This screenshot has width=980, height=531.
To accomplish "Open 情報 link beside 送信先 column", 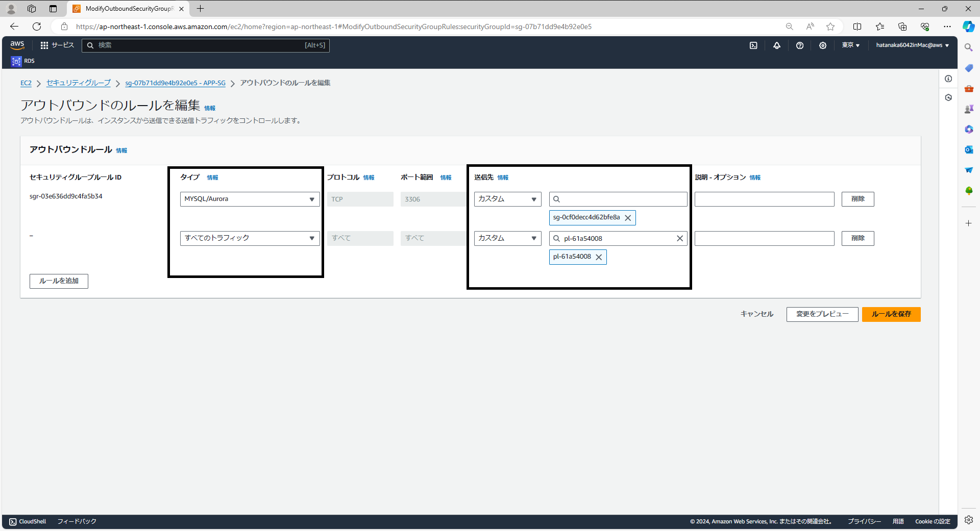I will point(503,178).
